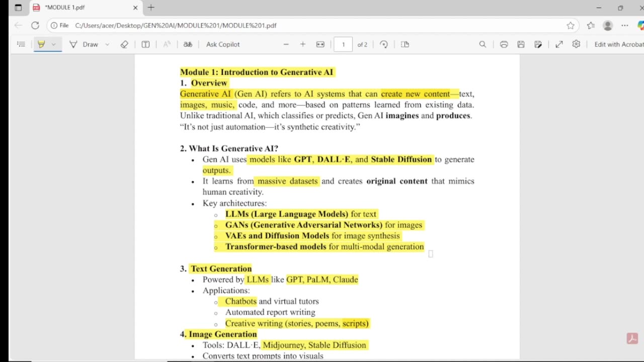
Task: Click '4. Image Generation' heading
Action: (x=218, y=334)
